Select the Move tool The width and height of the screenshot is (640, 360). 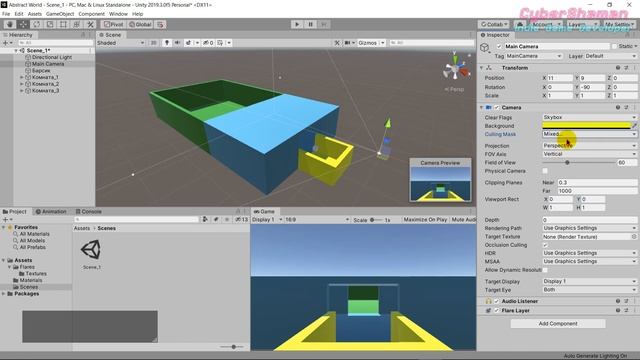[23, 24]
